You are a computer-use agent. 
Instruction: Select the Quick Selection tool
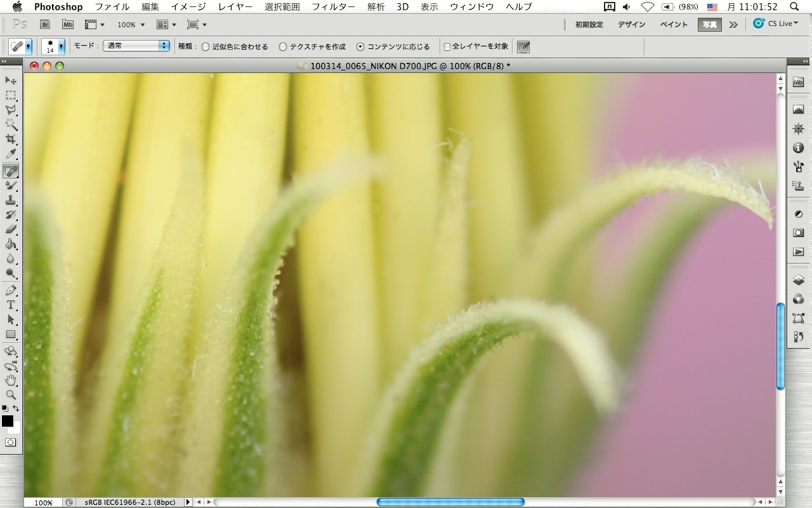[x=11, y=124]
